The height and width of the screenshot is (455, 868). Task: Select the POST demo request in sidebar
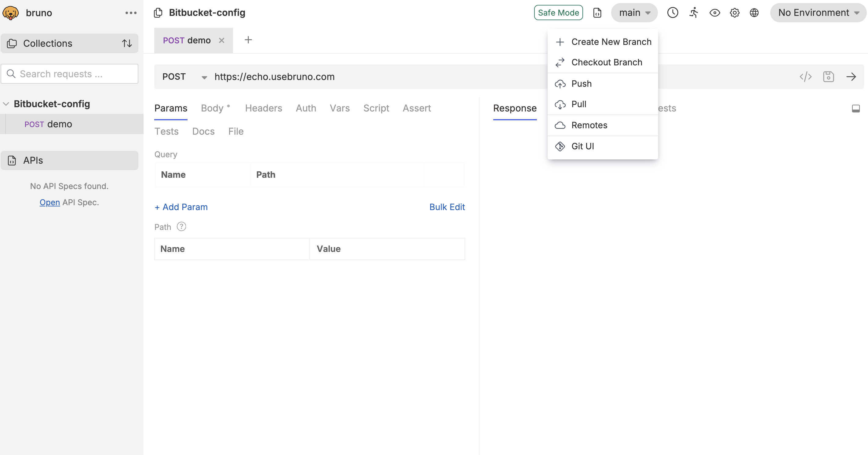71,124
